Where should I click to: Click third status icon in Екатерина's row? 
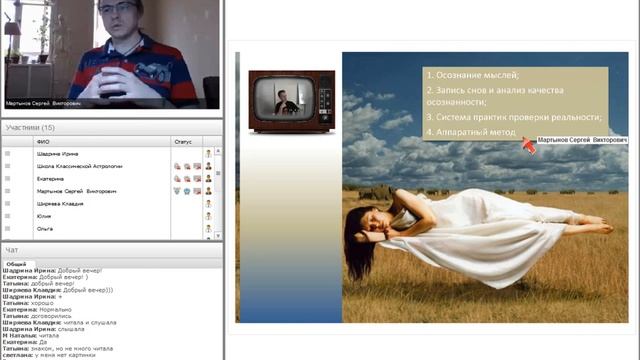point(197,179)
